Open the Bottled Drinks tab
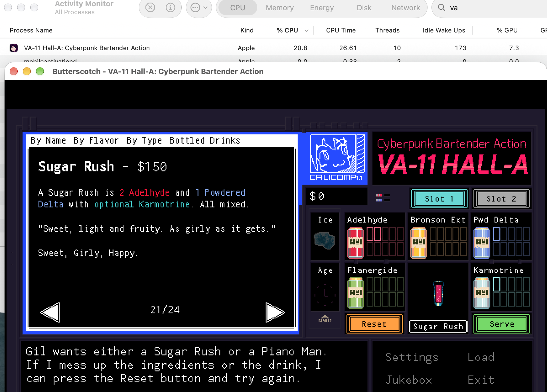The width and height of the screenshot is (547, 392). click(204, 140)
